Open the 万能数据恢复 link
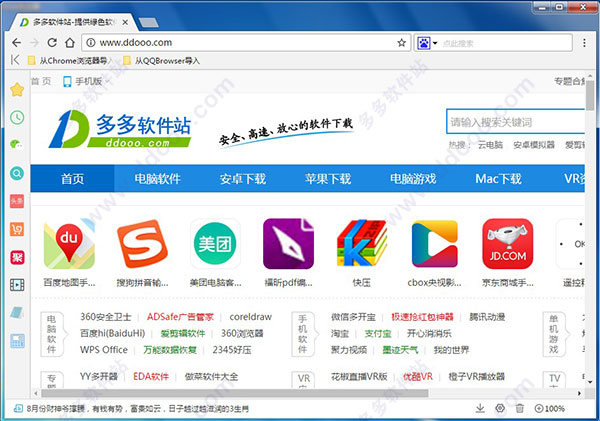 [170, 350]
